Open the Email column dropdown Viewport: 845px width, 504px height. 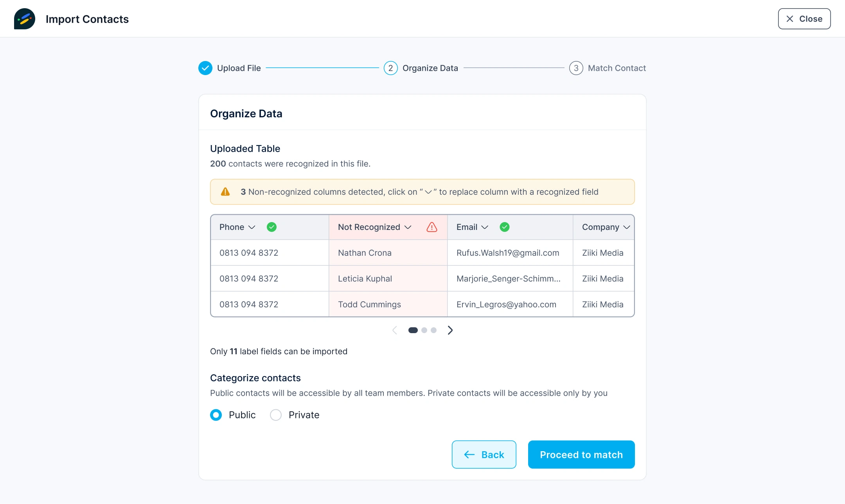(x=485, y=227)
